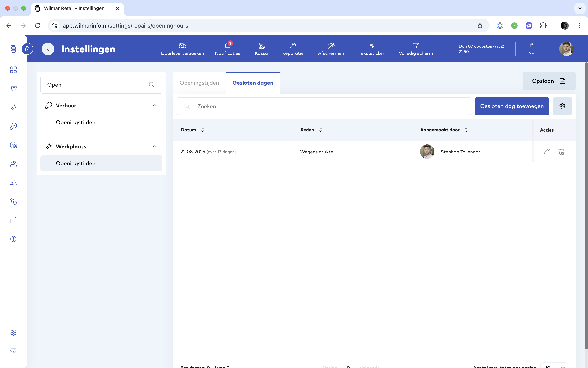Click the Zoeken search field
588x368 pixels.
pos(324,106)
